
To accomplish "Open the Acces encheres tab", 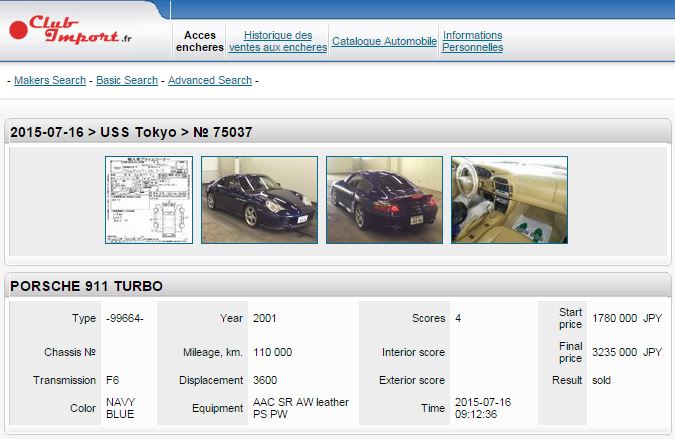I will click(x=200, y=41).
